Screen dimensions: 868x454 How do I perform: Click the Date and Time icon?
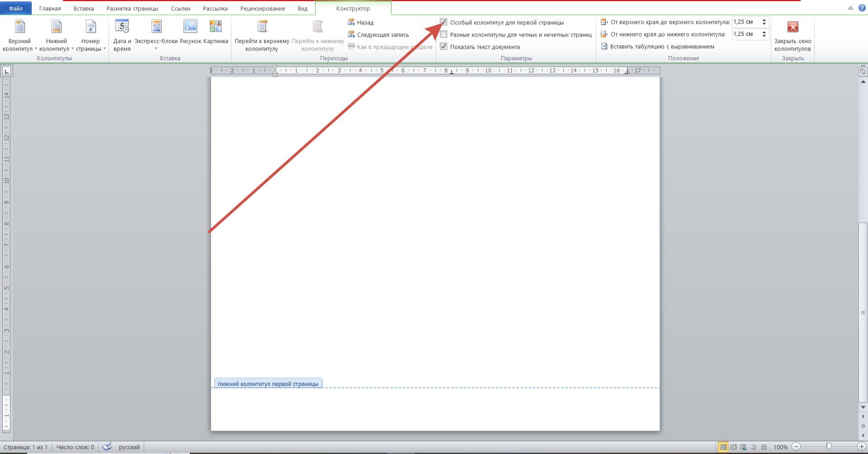(122, 27)
